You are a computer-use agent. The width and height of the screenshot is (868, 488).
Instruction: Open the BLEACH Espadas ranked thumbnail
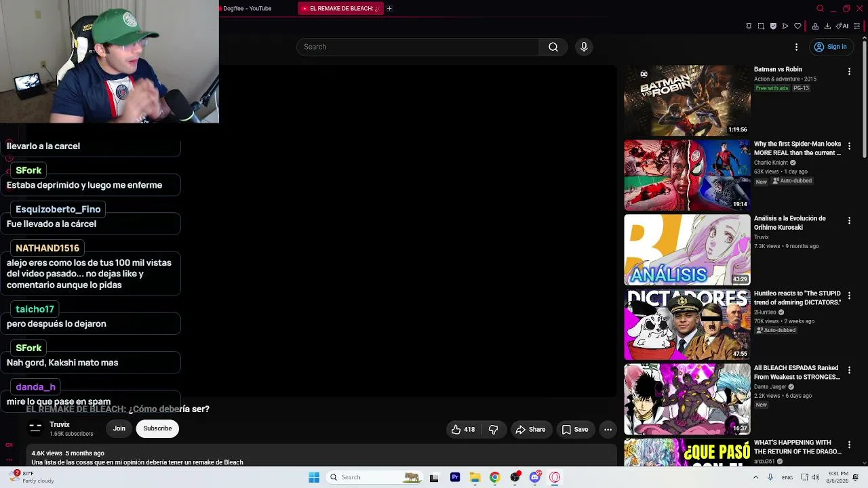(687, 399)
